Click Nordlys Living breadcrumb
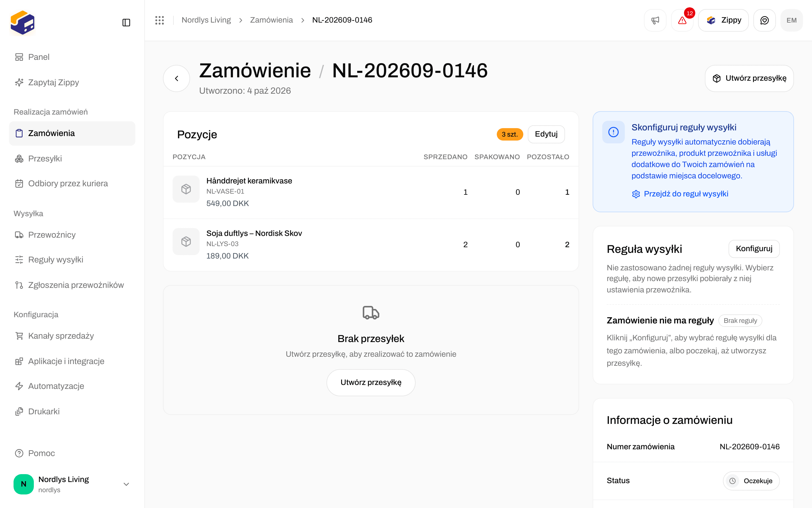This screenshot has width=812, height=508. [x=206, y=20]
